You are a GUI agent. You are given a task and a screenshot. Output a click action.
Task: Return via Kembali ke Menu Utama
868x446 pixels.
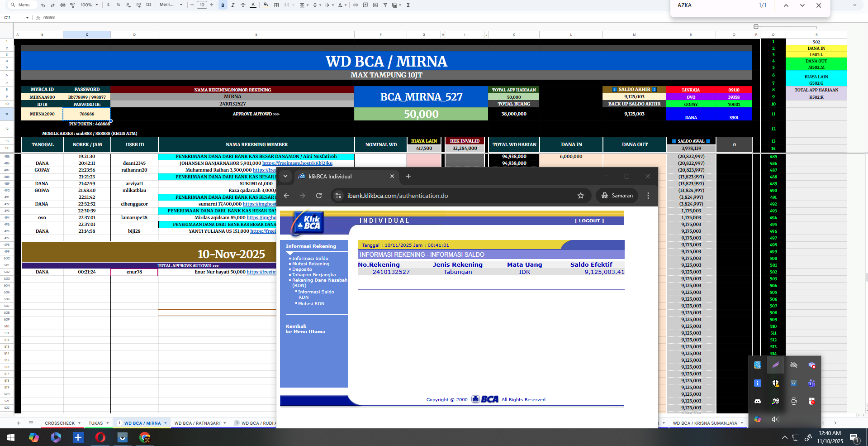pyautogui.click(x=305, y=329)
